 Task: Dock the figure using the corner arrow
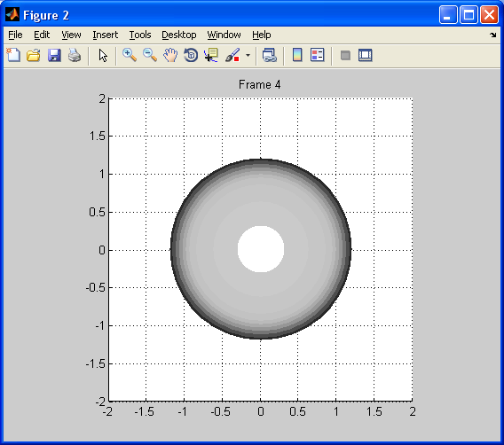coord(493,35)
